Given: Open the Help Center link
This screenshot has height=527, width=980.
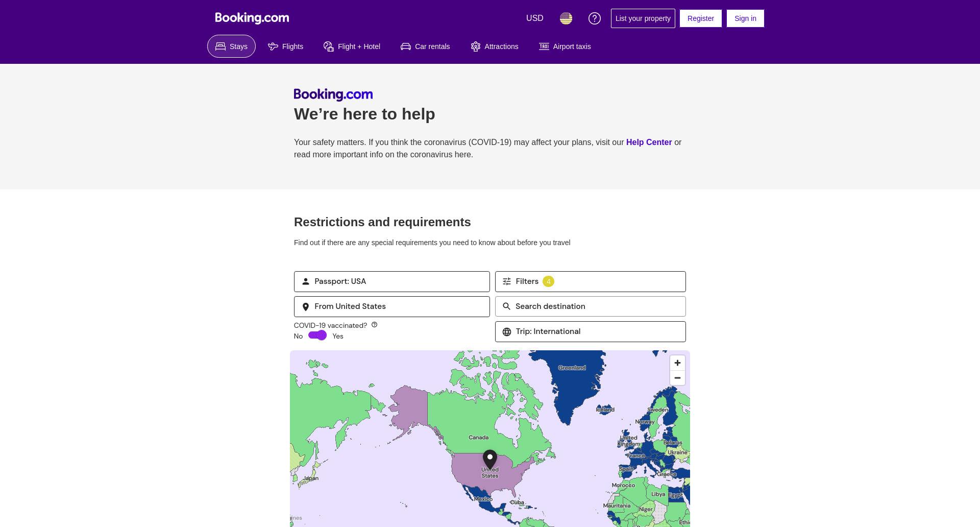Looking at the screenshot, I should [x=649, y=142].
